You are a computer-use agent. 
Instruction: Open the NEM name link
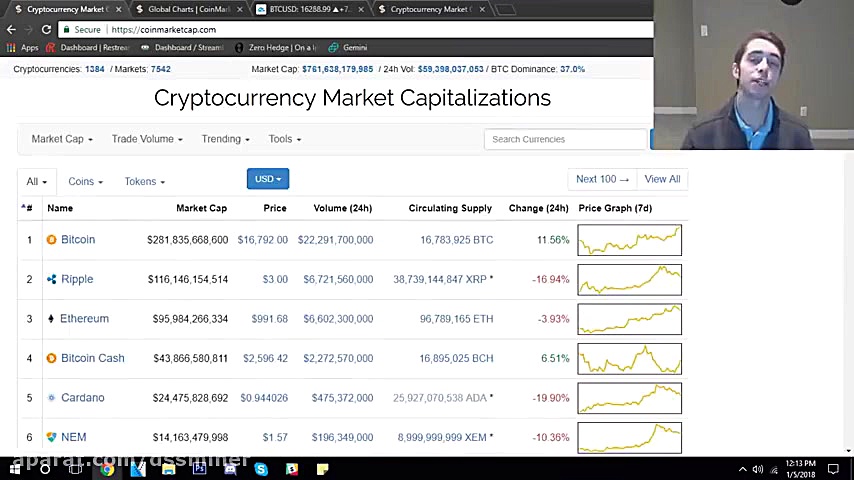coord(74,437)
